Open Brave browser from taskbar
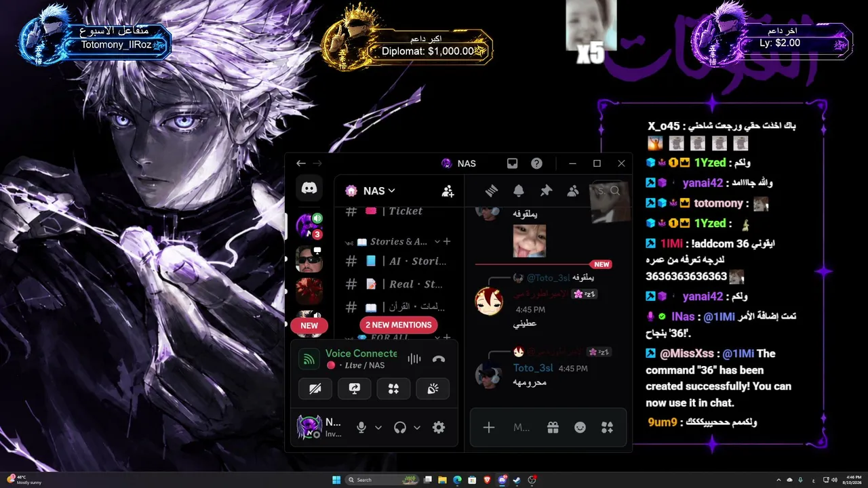This screenshot has width=868, height=488. (488, 480)
